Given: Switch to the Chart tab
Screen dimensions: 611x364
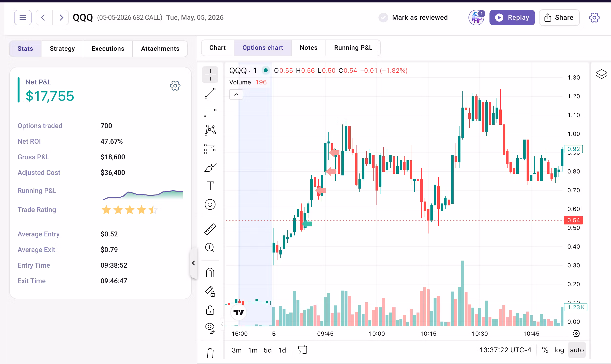Looking at the screenshot, I should [x=218, y=48].
